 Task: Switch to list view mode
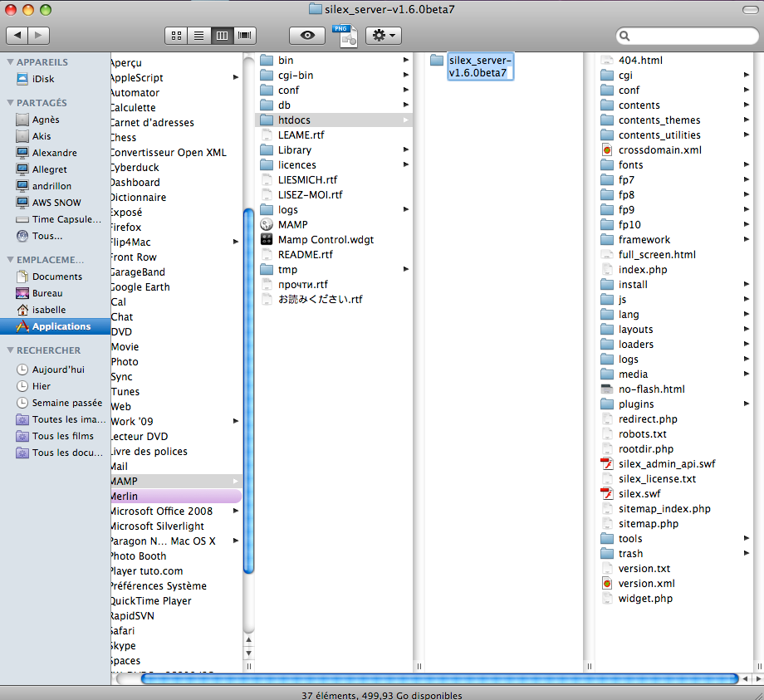pyautogui.click(x=198, y=36)
